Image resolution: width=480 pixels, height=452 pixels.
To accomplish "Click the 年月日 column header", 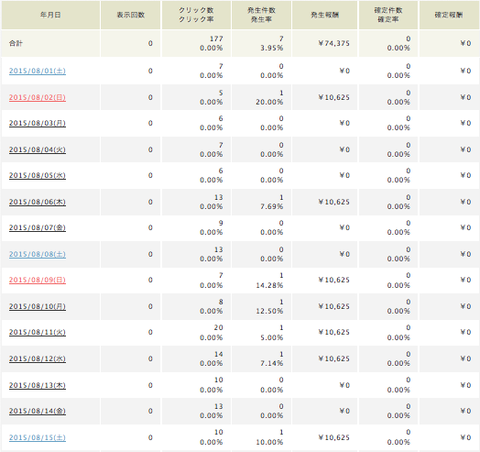I will pos(51,15).
